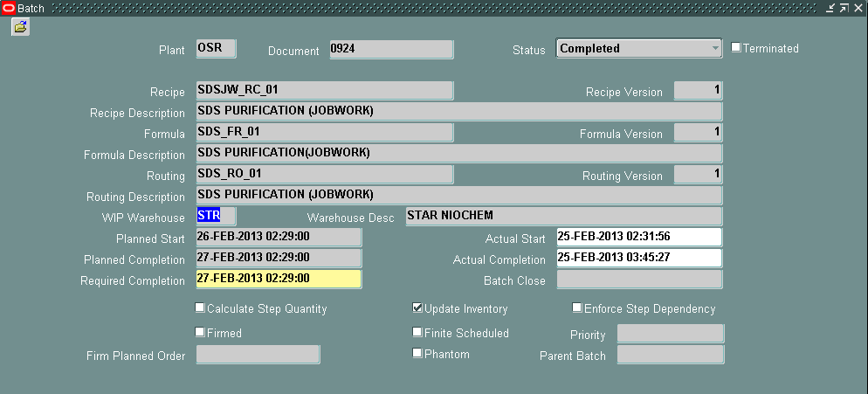Screen dimensions: 868x394
Task: Click the Firm Planned Order field
Action: [258, 355]
